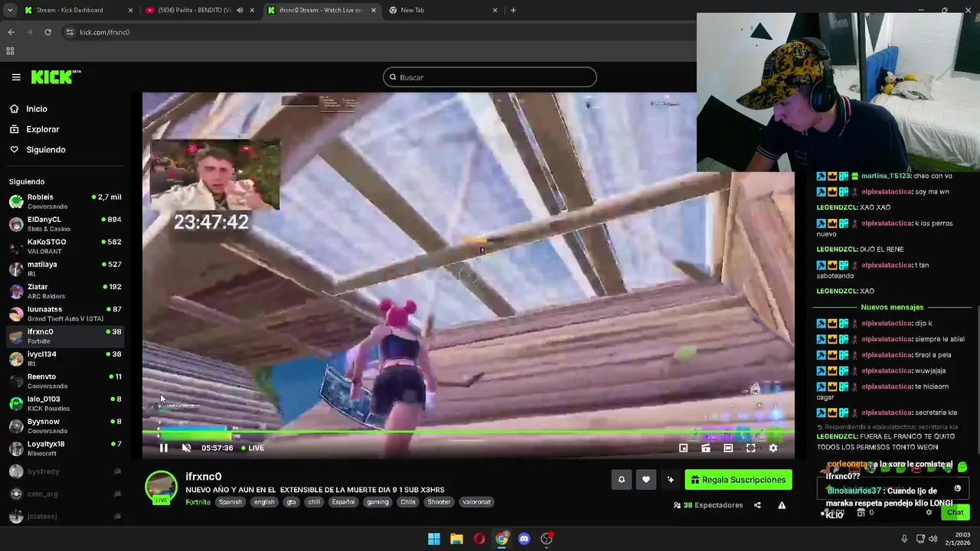Open Loyaltyx18 channel in sidebar
The image size is (980, 551).
point(65,448)
